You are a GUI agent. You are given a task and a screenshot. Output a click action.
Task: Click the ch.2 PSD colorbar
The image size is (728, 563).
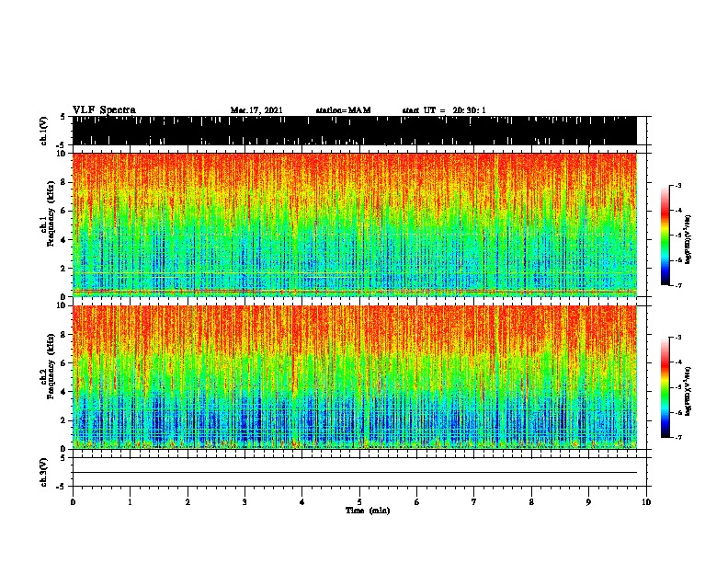[x=665, y=387]
